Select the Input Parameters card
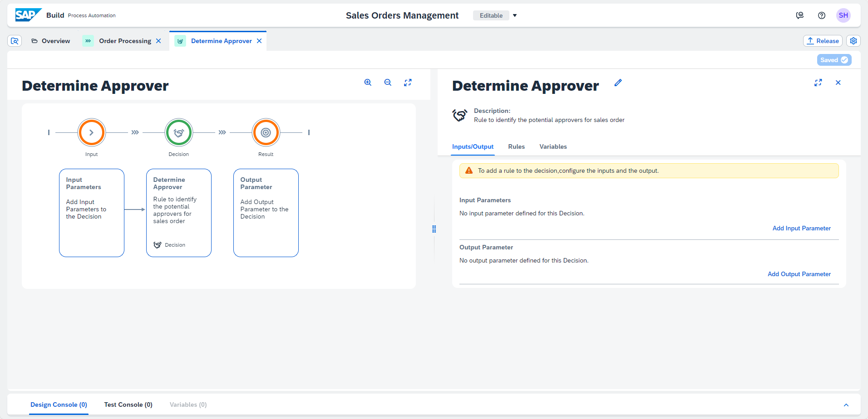 pyautogui.click(x=92, y=213)
